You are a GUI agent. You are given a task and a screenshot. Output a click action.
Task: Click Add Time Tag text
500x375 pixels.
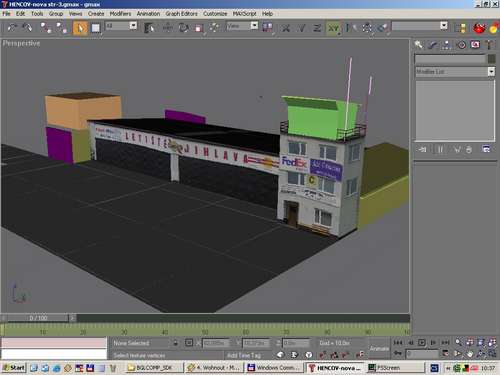tap(244, 356)
